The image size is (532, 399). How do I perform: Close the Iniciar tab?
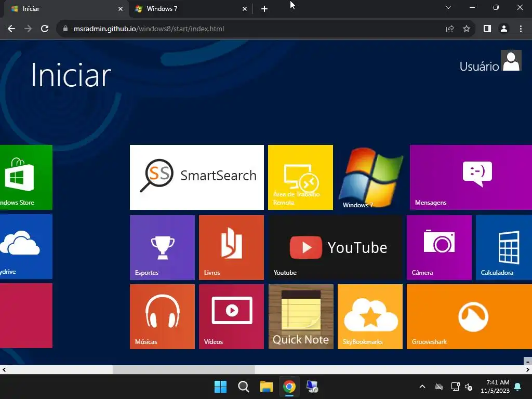(121, 9)
